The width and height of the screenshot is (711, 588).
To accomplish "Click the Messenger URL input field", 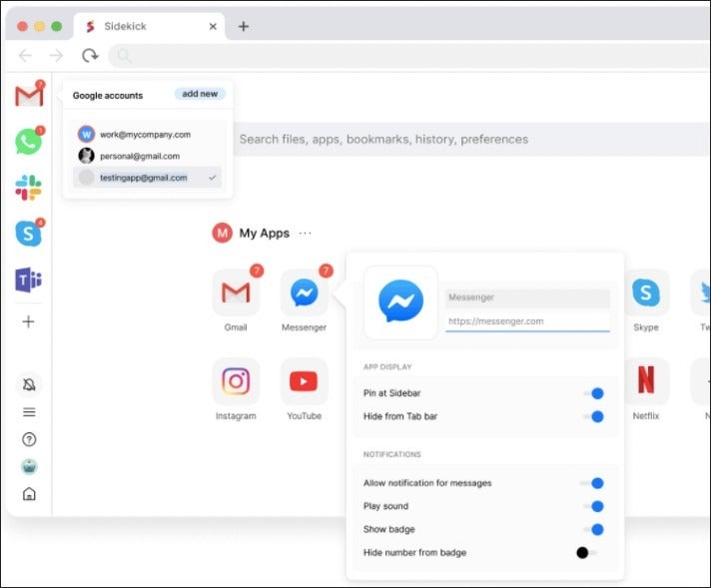I will tap(527, 321).
